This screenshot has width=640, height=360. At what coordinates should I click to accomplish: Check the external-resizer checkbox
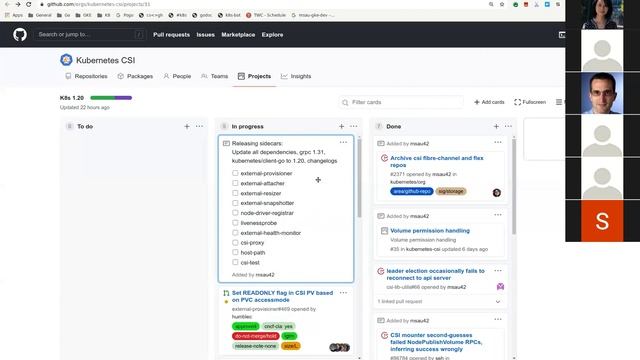coord(235,193)
